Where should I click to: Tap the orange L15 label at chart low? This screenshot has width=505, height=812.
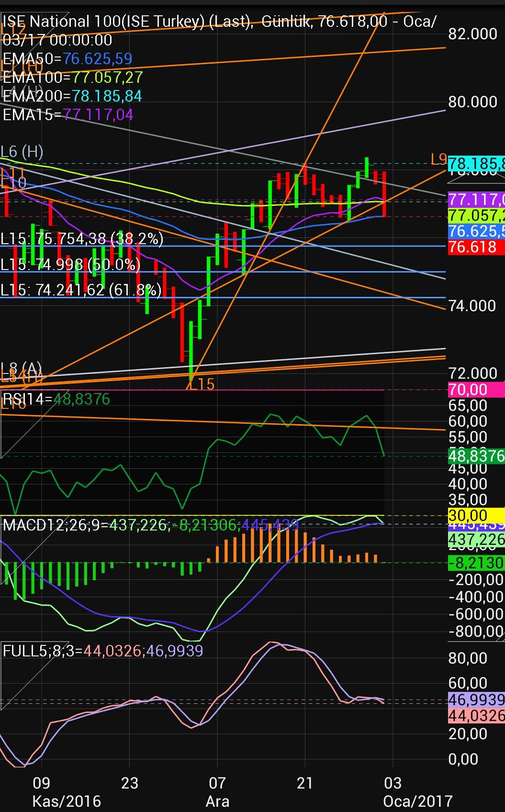click(202, 384)
